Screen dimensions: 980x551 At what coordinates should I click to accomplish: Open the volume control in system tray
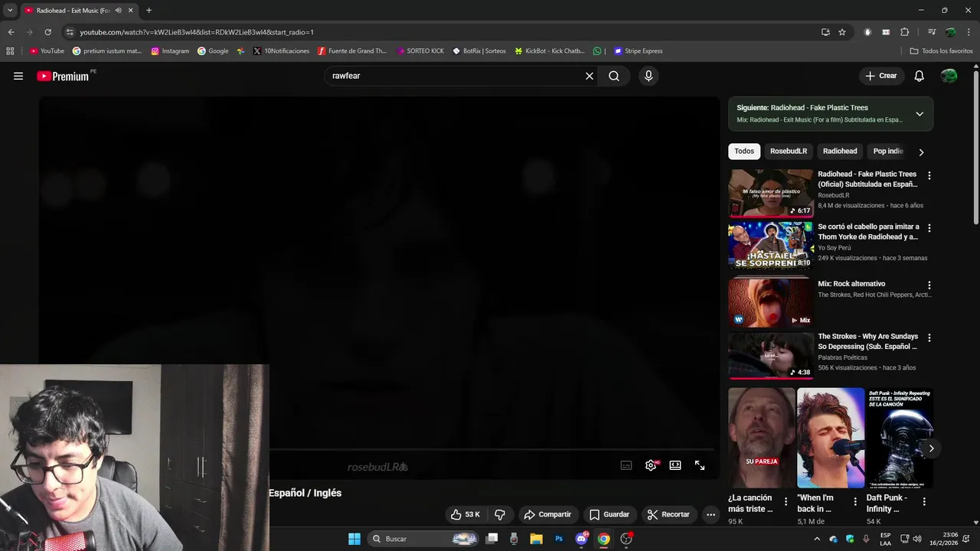(917, 539)
